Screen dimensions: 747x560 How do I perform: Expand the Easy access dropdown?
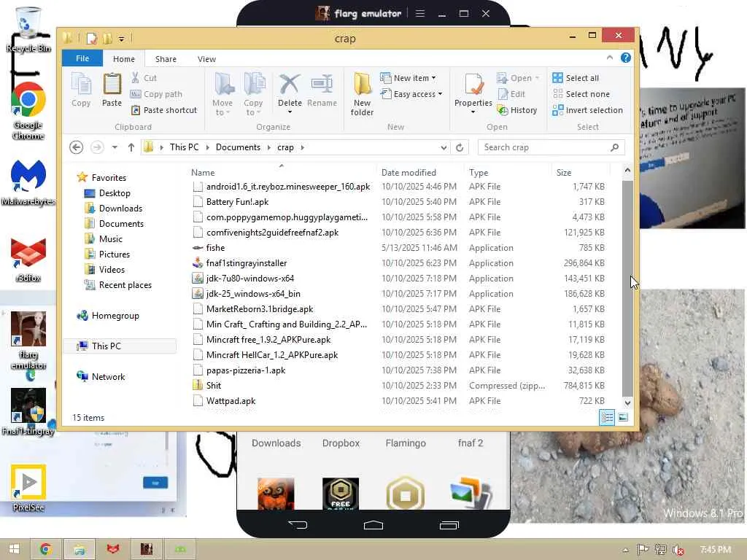pyautogui.click(x=440, y=94)
